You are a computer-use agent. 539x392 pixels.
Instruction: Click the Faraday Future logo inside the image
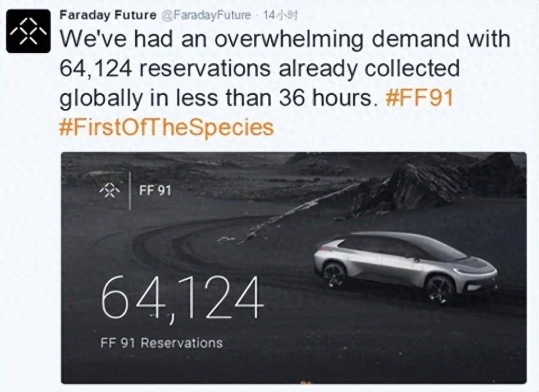(x=110, y=191)
